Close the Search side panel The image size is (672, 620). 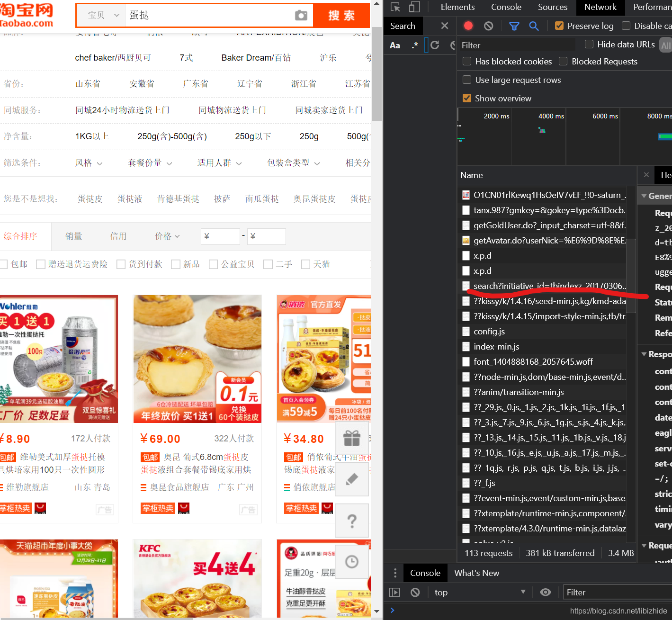[444, 26]
